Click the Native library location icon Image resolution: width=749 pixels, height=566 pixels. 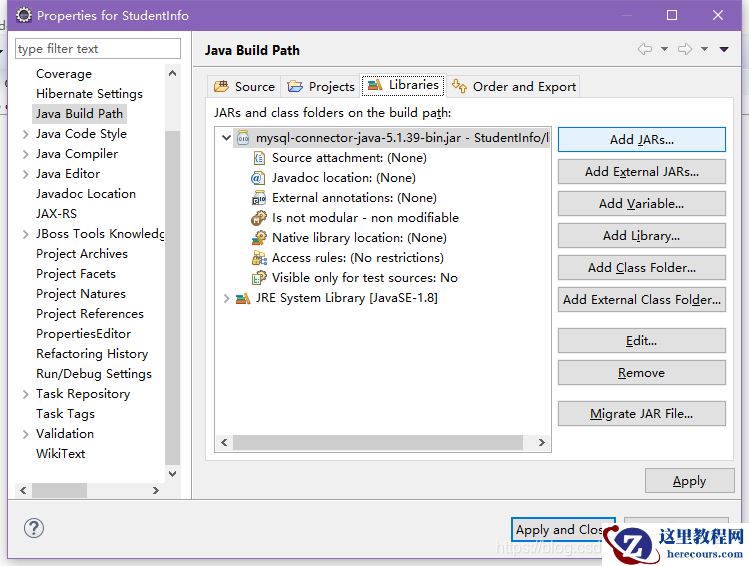(259, 238)
